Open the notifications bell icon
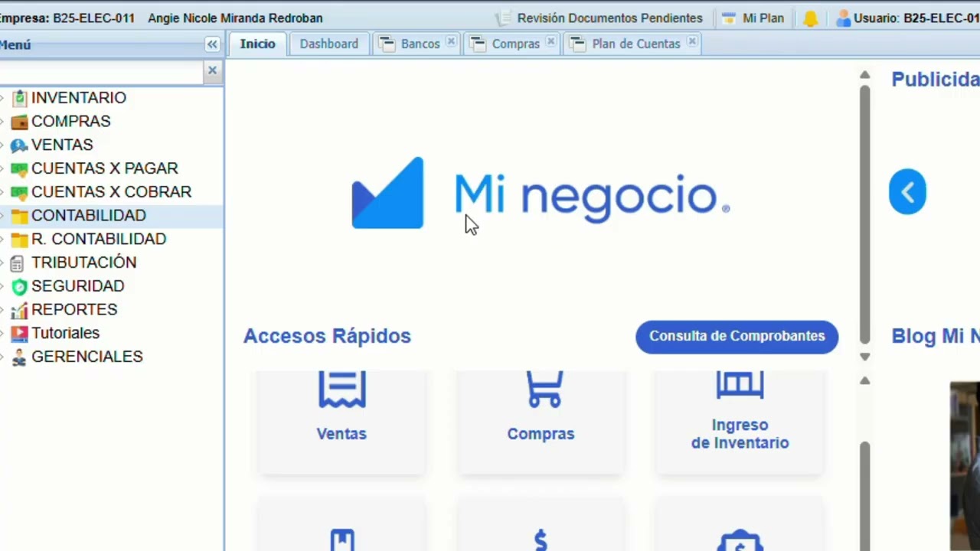This screenshot has width=980, height=551. (810, 18)
